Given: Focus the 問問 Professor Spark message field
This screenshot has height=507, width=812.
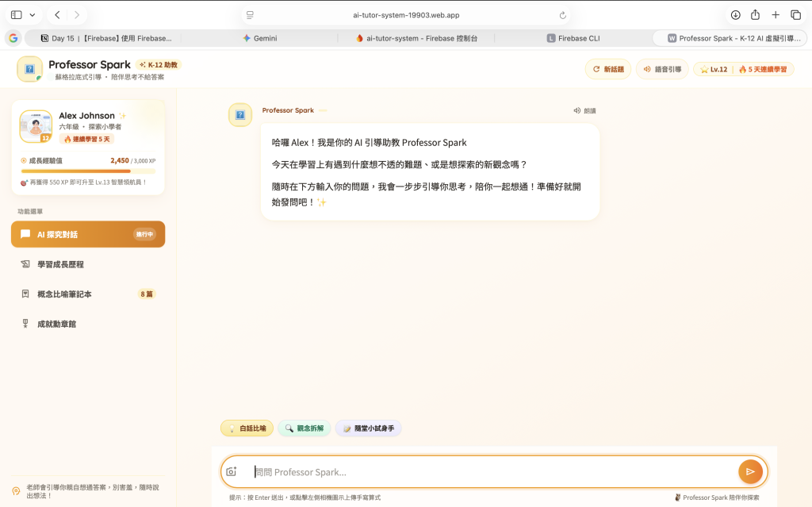Looking at the screenshot, I should (493, 472).
